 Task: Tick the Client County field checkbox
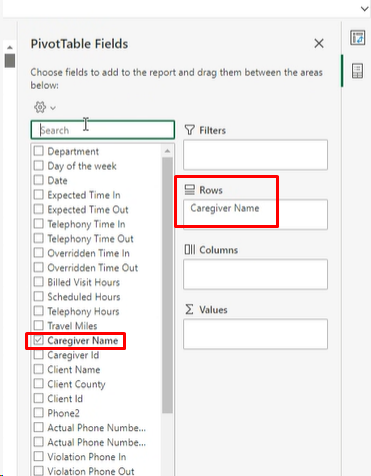pyautogui.click(x=39, y=384)
